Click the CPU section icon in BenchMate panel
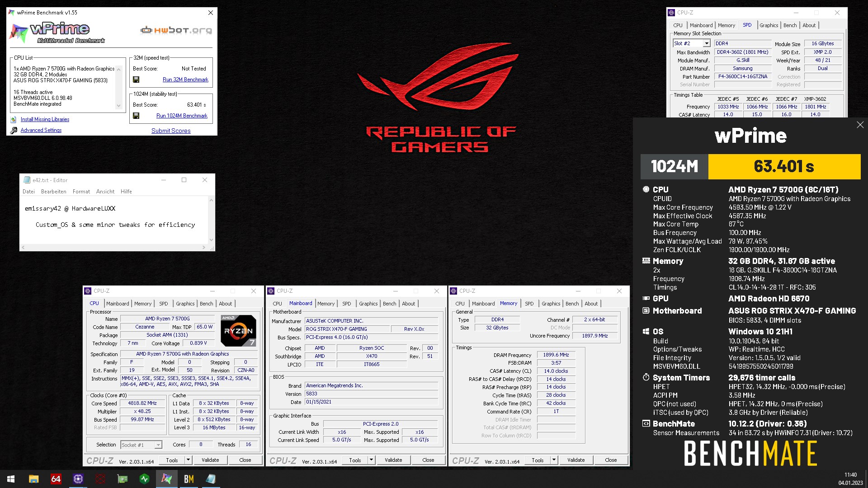868x488 pixels. point(646,189)
